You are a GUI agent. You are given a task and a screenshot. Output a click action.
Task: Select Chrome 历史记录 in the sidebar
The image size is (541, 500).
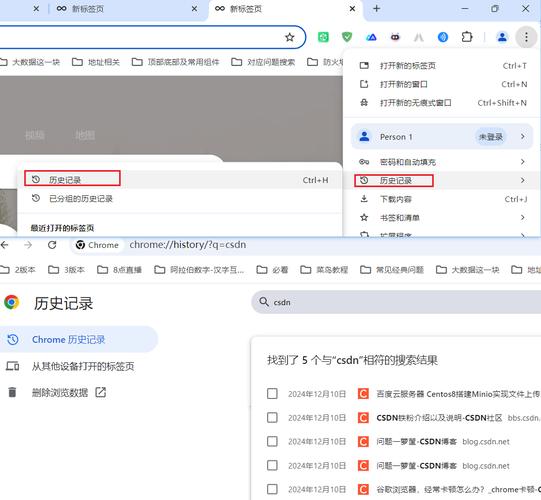pyautogui.click(x=79, y=340)
